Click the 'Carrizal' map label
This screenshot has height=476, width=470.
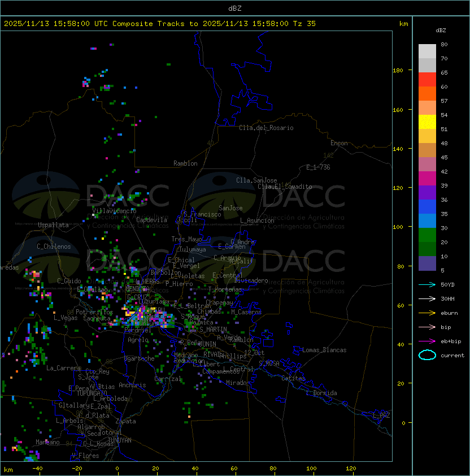168,379
